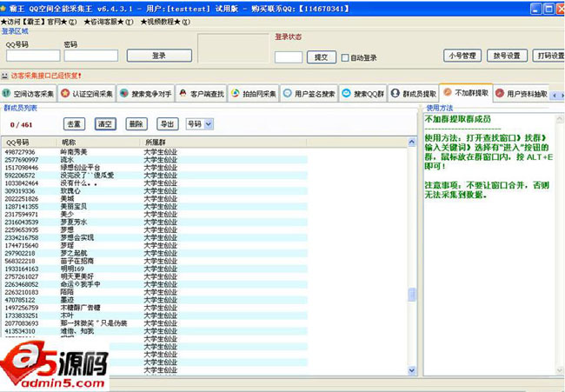The image size is (565, 392).
Task: Click the 导出 export button
Action: click(x=166, y=124)
